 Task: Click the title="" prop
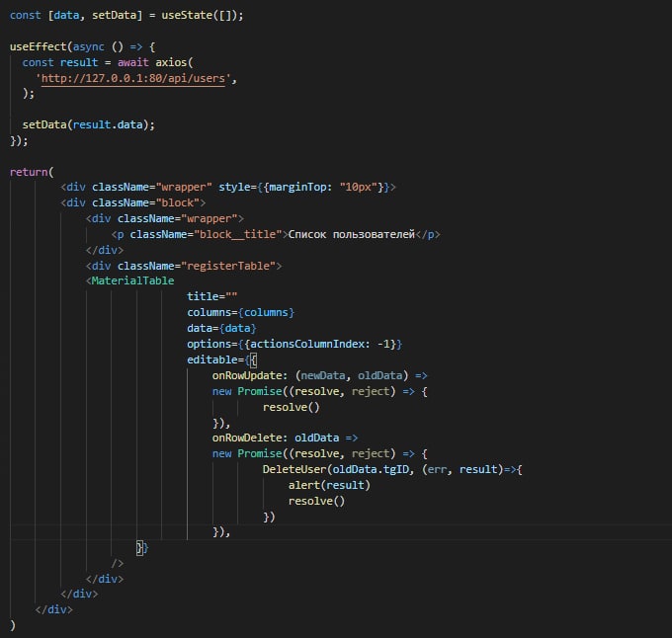(x=212, y=296)
